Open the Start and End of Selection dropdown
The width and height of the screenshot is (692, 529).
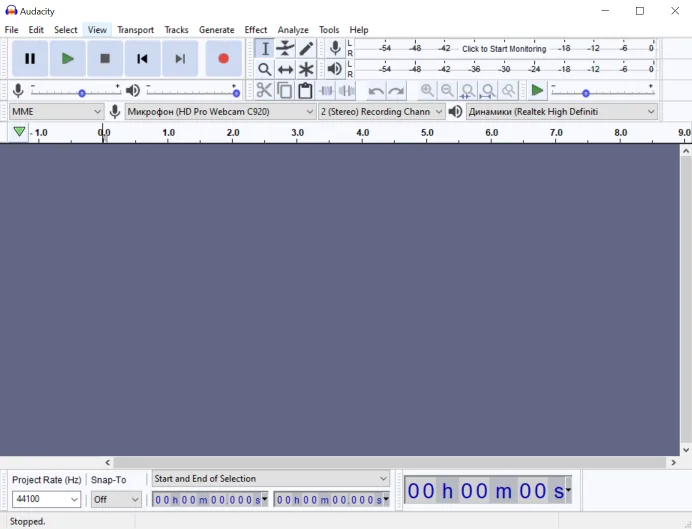click(x=271, y=479)
